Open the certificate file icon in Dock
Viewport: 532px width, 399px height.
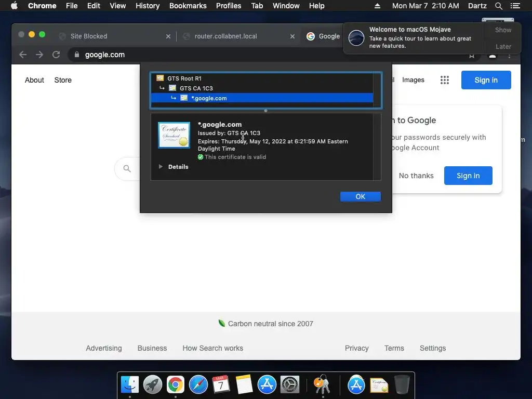[379, 385]
